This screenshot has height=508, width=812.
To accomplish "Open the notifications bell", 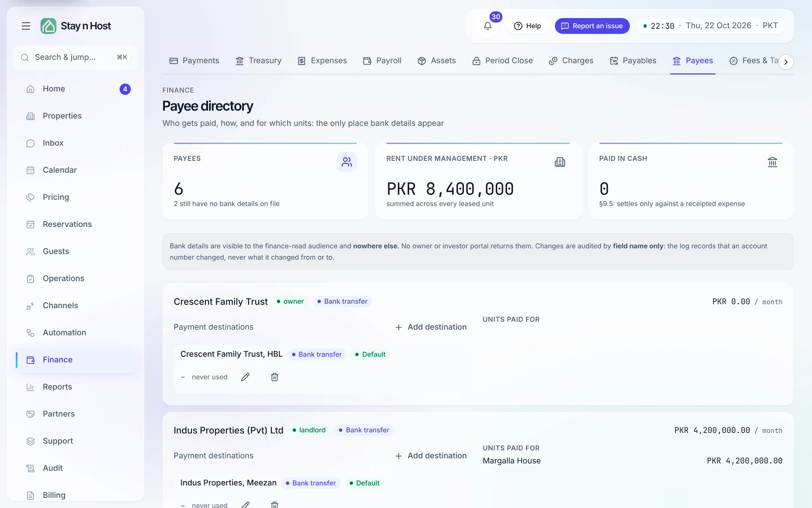I will click(x=487, y=26).
